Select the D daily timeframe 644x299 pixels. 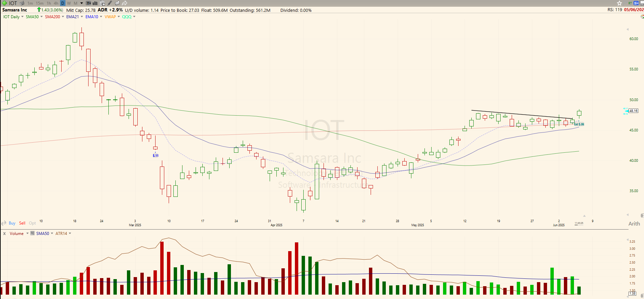tap(63, 3)
